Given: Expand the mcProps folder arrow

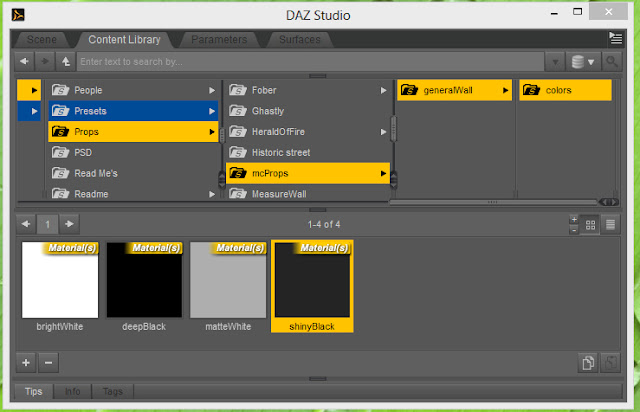Looking at the screenshot, I should click(x=383, y=174).
